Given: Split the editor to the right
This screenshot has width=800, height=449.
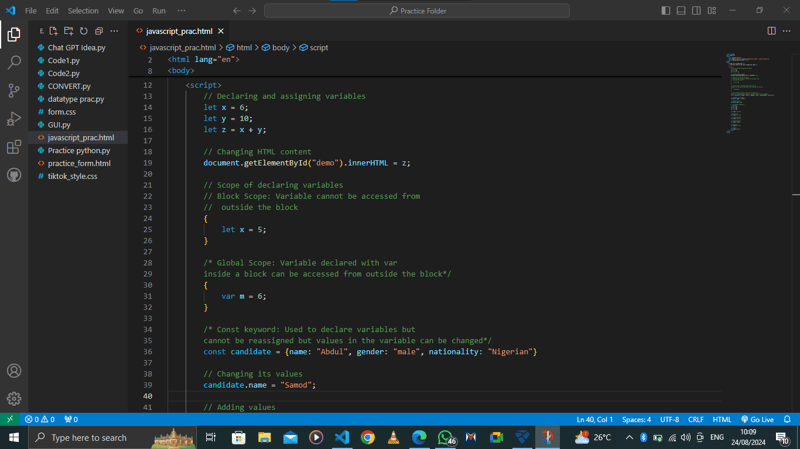Looking at the screenshot, I should tap(771, 31).
